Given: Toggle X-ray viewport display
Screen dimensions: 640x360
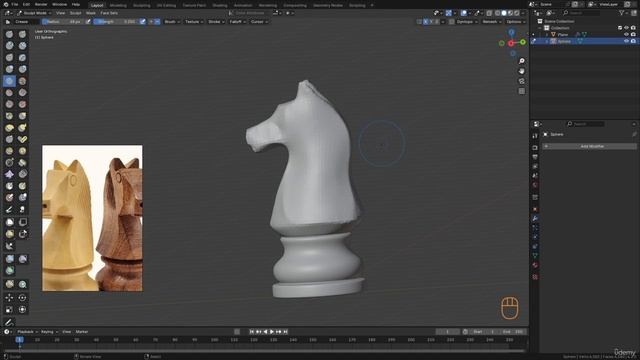Looking at the screenshot, I should (489, 13).
